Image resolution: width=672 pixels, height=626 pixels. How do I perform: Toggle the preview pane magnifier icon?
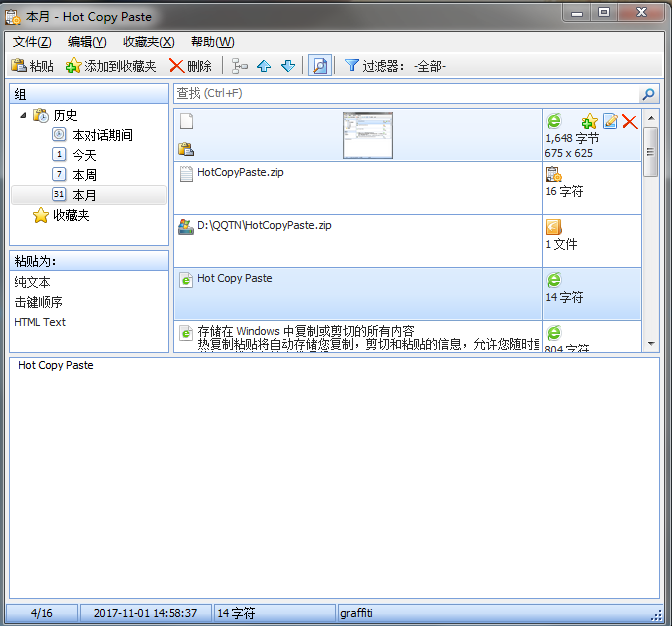coord(320,66)
